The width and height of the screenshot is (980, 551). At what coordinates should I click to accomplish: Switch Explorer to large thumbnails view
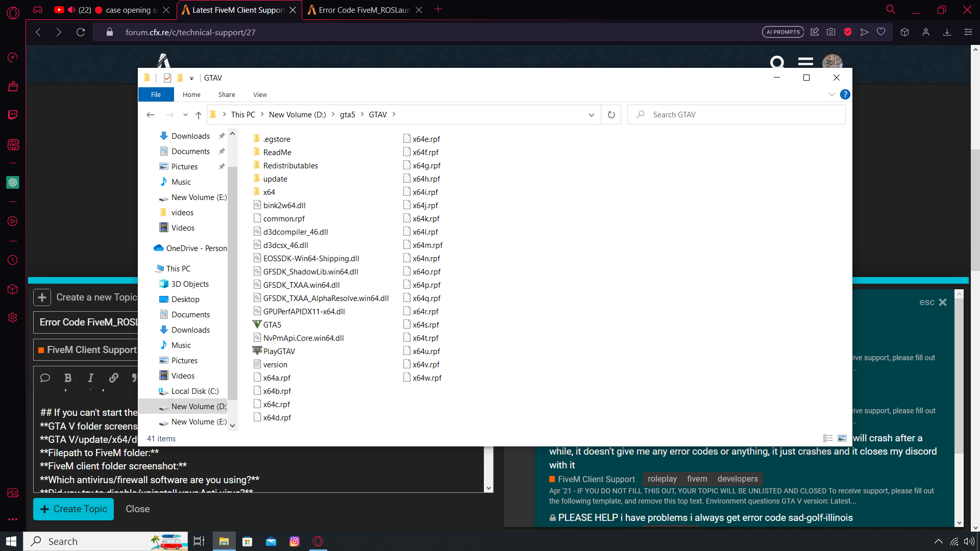point(841,438)
